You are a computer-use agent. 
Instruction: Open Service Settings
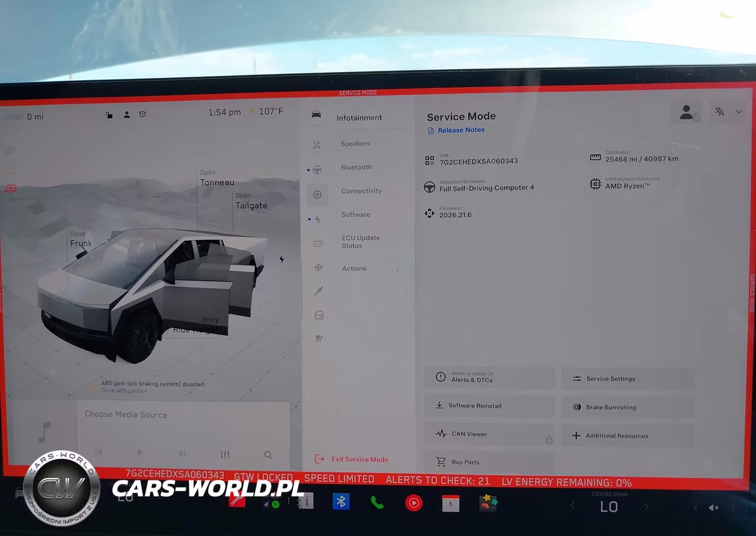point(628,378)
